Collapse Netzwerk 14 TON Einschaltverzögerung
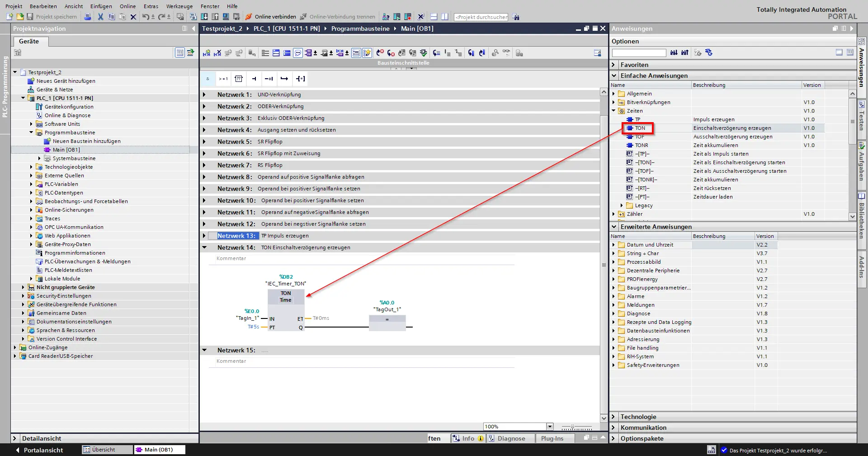 click(204, 247)
